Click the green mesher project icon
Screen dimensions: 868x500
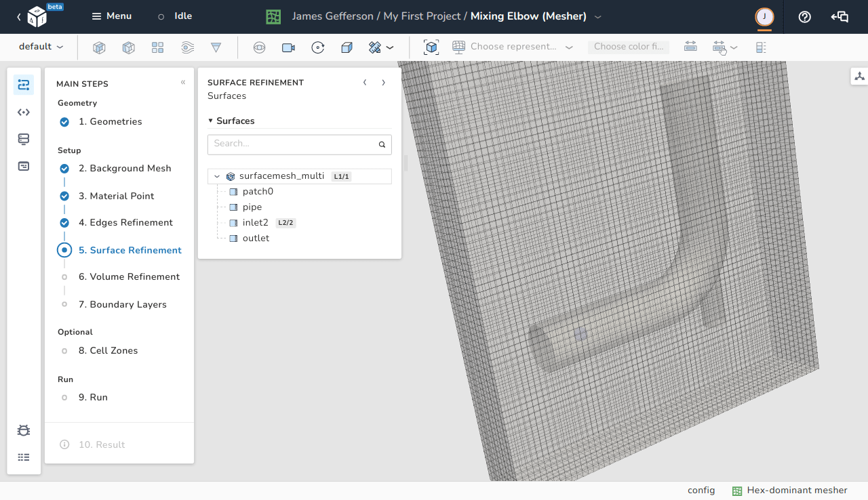click(273, 17)
